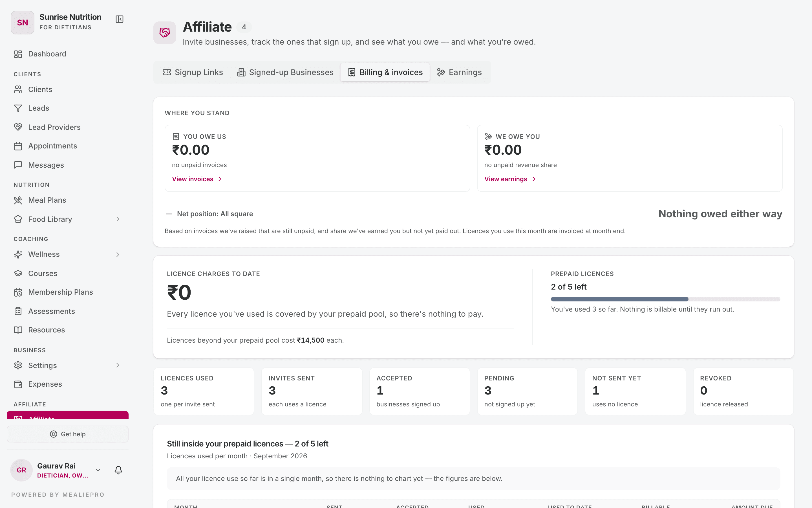Click the Invites Sent stat card
The image size is (812, 508).
(x=312, y=391)
